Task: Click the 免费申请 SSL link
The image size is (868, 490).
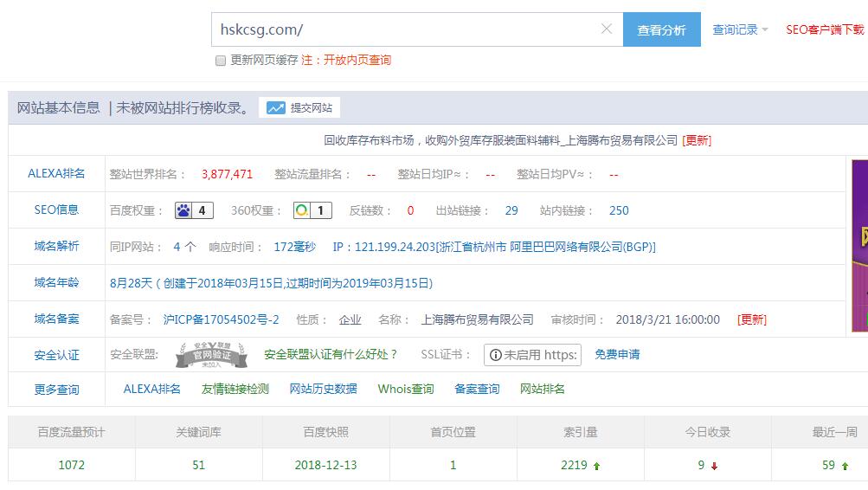Action: point(617,354)
